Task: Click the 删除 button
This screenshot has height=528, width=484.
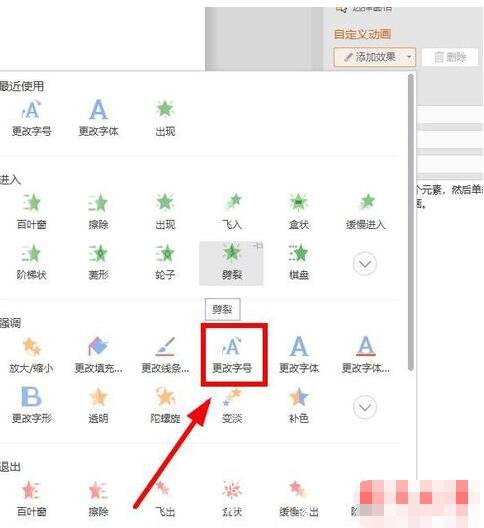Action: pos(450,57)
